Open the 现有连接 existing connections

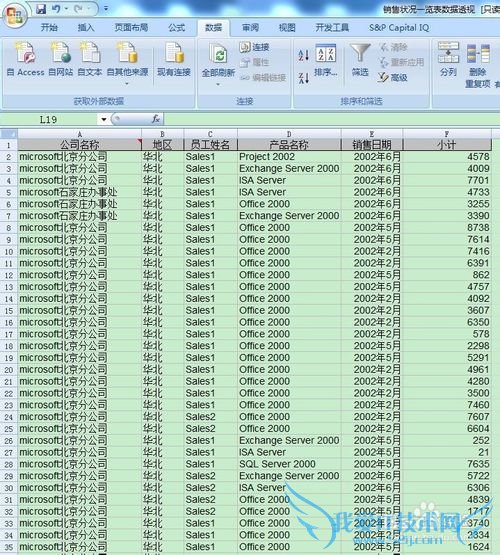174,59
